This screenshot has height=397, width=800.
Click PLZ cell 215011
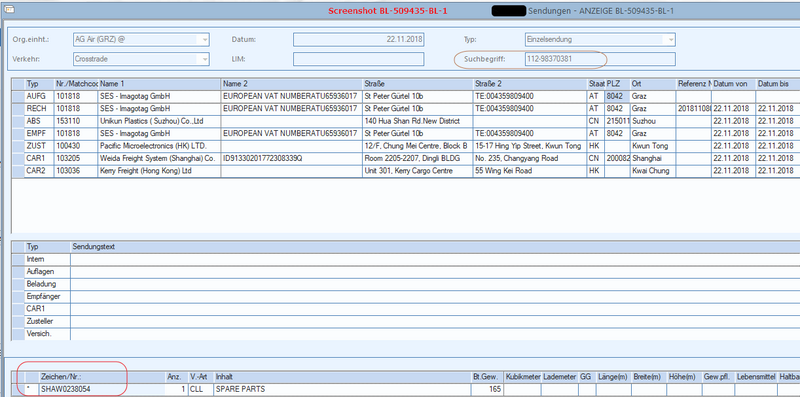(x=617, y=121)
